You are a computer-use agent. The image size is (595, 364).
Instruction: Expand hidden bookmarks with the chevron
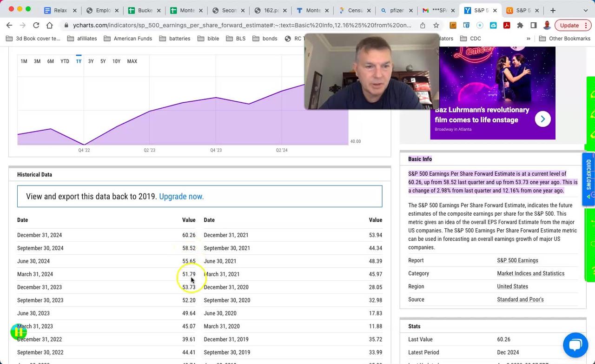point(528,39)
